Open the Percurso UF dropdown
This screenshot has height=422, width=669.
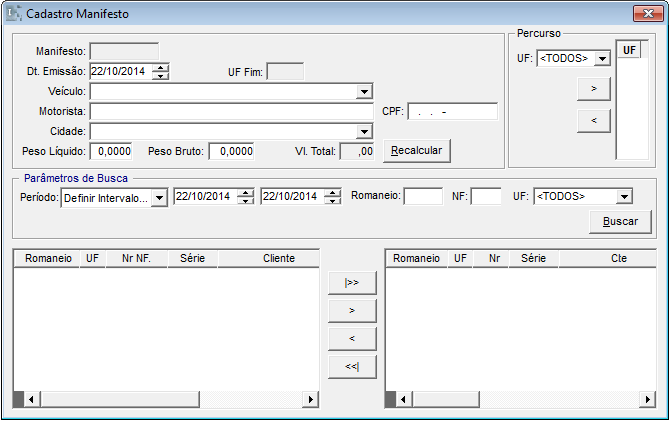coord(602,59)
